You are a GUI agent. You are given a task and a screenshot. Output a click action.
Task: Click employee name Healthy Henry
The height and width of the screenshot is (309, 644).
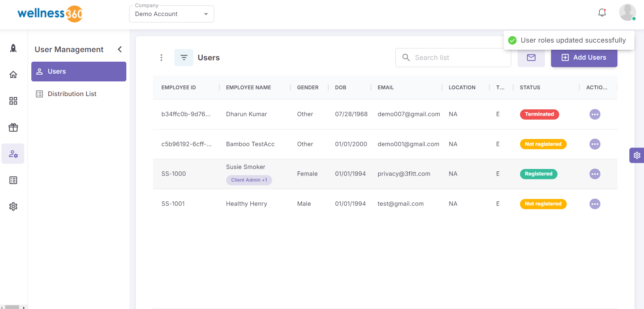[247, 204]
